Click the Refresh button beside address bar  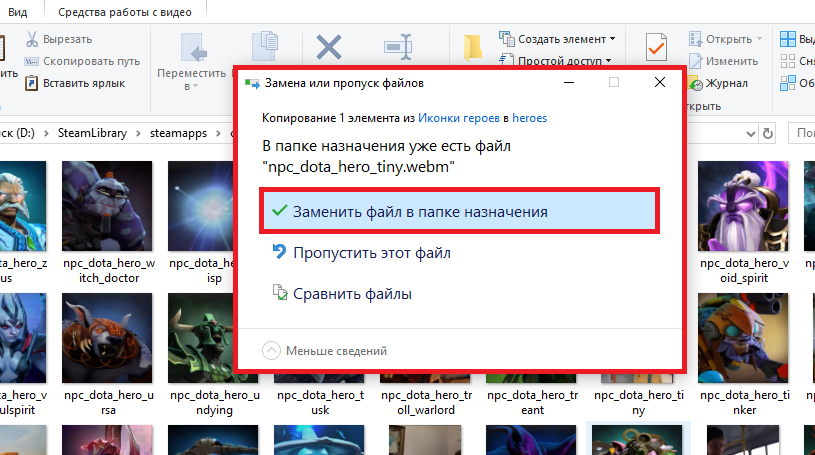coord(768,134)
